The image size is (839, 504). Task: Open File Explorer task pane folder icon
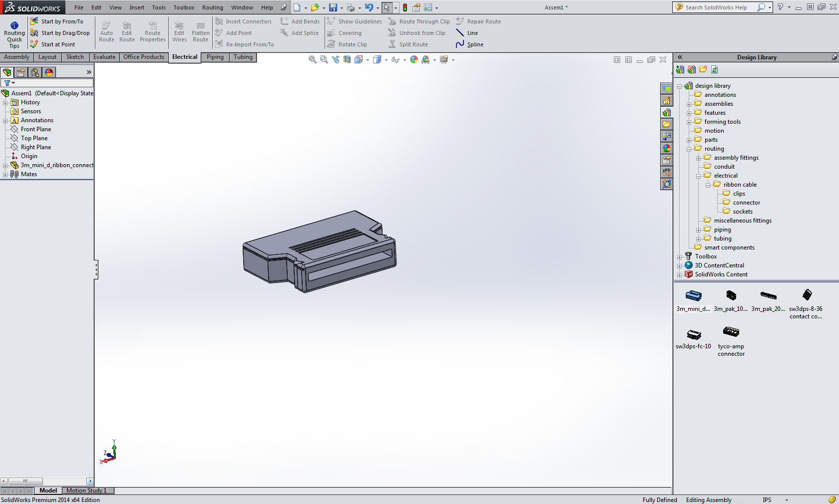click(667, 124)
